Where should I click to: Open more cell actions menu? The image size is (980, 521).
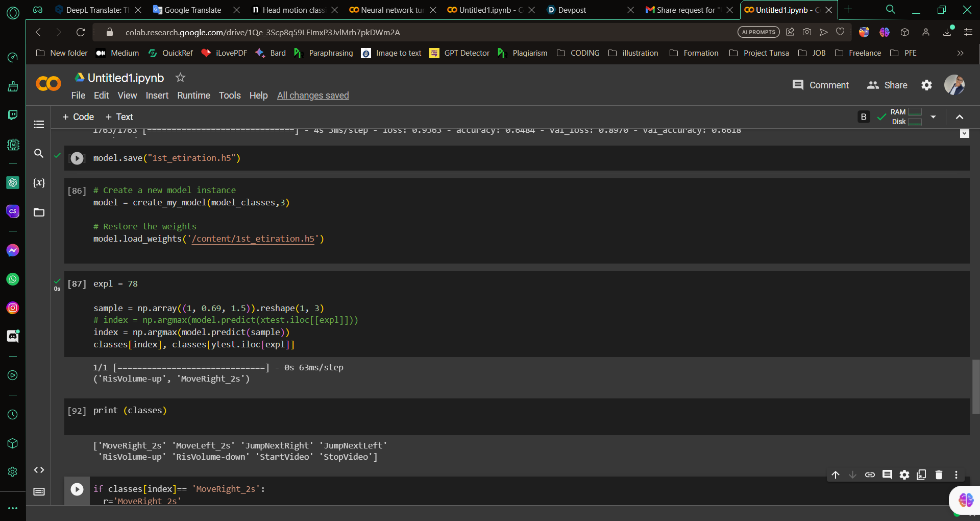[x=956, y=475]
